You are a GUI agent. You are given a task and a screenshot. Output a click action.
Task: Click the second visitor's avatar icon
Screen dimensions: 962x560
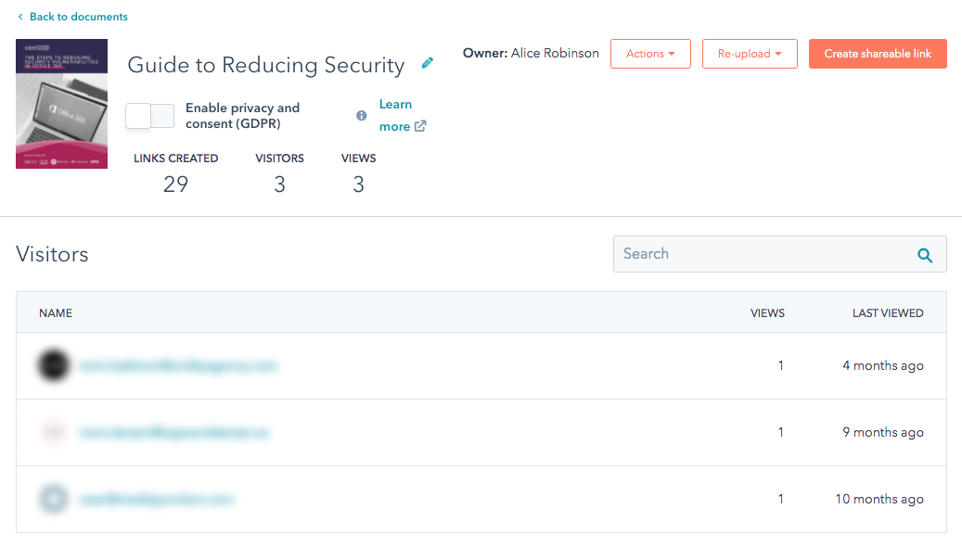pyautogui.click(x=52, y=433)
